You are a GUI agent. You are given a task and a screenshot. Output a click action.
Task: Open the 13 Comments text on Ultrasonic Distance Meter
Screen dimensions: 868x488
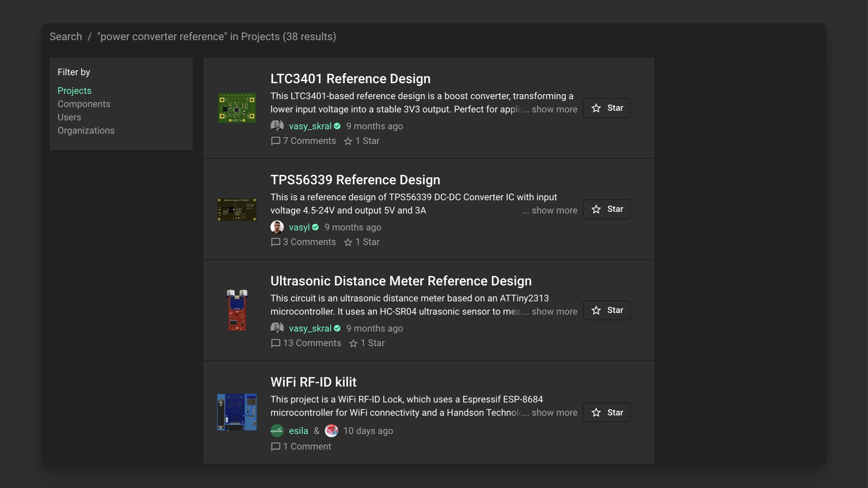312,343
